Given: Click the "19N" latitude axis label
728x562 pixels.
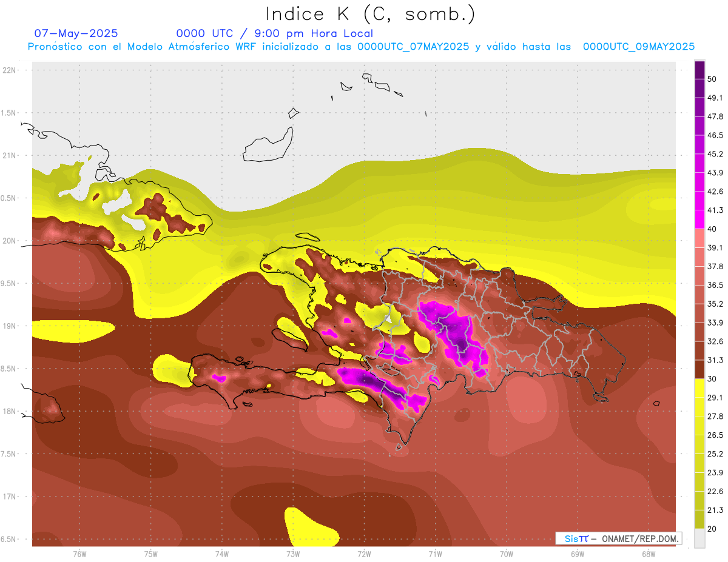Looking at the screenshot, I should 10,326.
